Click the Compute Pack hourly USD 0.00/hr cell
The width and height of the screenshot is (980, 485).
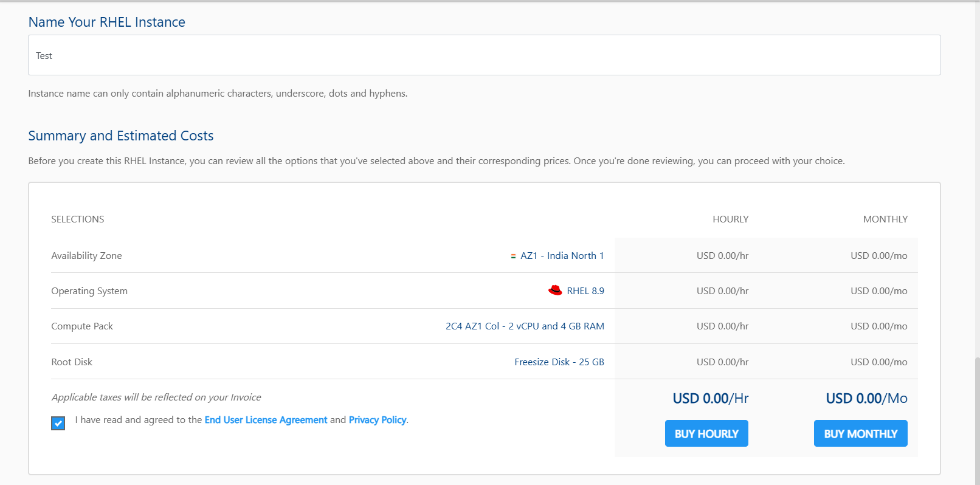tap(722, 326)
